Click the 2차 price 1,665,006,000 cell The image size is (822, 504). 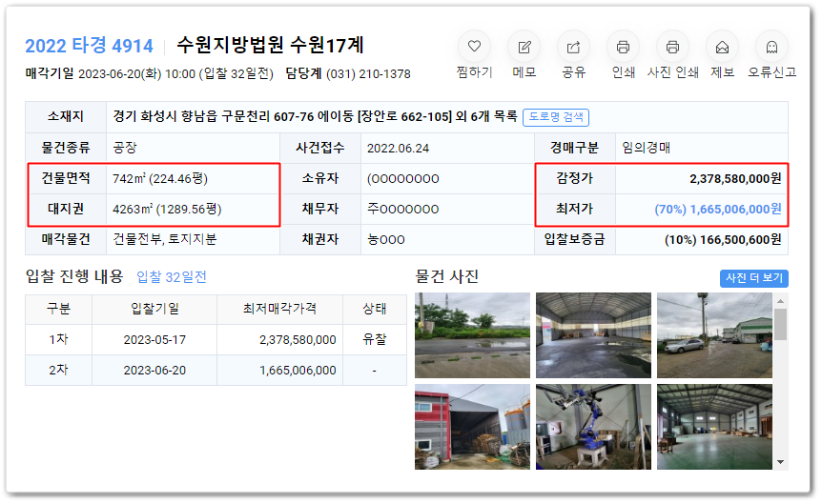tap(280, 370)
